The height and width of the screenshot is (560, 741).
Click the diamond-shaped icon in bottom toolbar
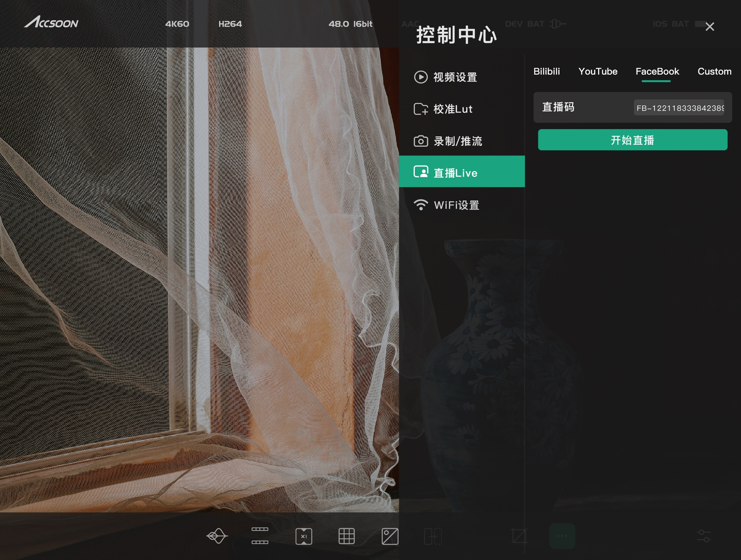point(217,536)
